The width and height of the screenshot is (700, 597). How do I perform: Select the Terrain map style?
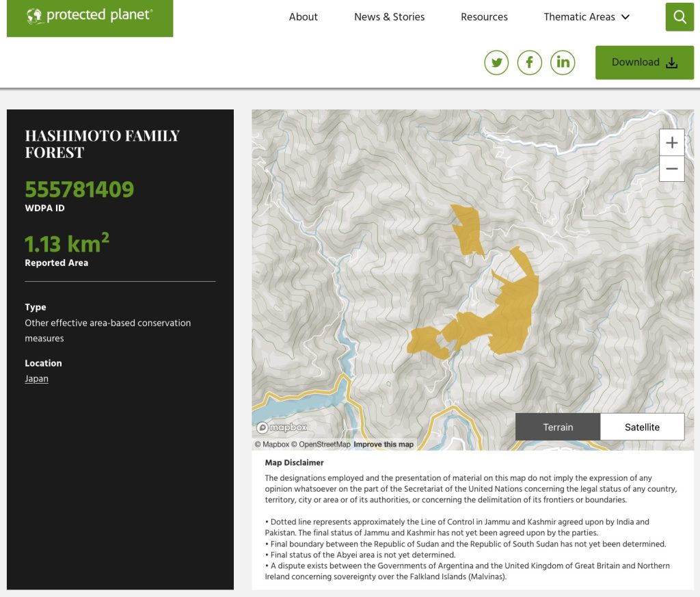pos(558,427)
